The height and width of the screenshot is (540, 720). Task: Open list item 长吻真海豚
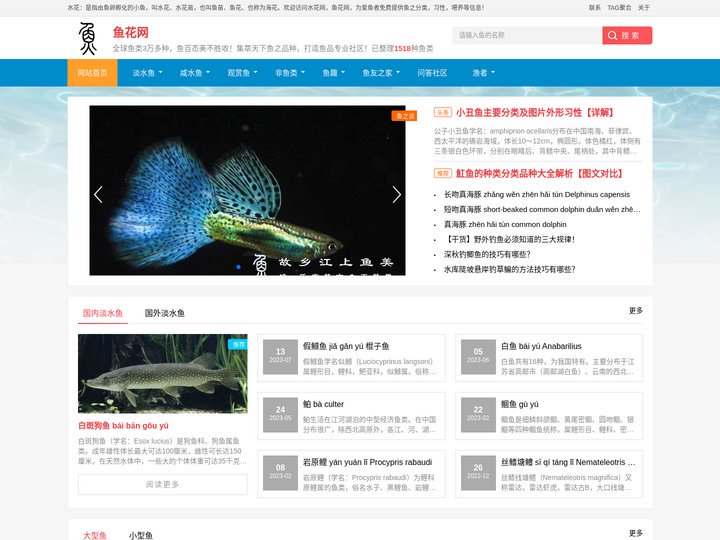point(537,195)
